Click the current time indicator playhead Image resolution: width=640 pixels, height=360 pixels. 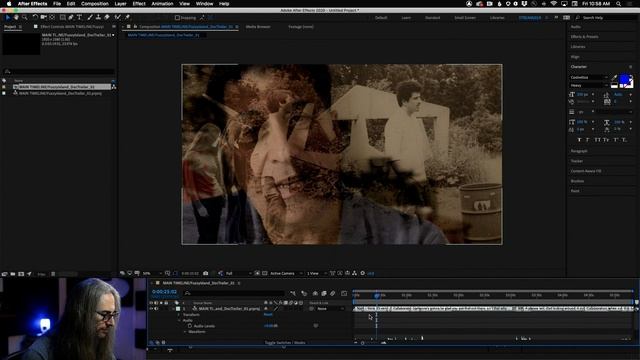point(377,295)
